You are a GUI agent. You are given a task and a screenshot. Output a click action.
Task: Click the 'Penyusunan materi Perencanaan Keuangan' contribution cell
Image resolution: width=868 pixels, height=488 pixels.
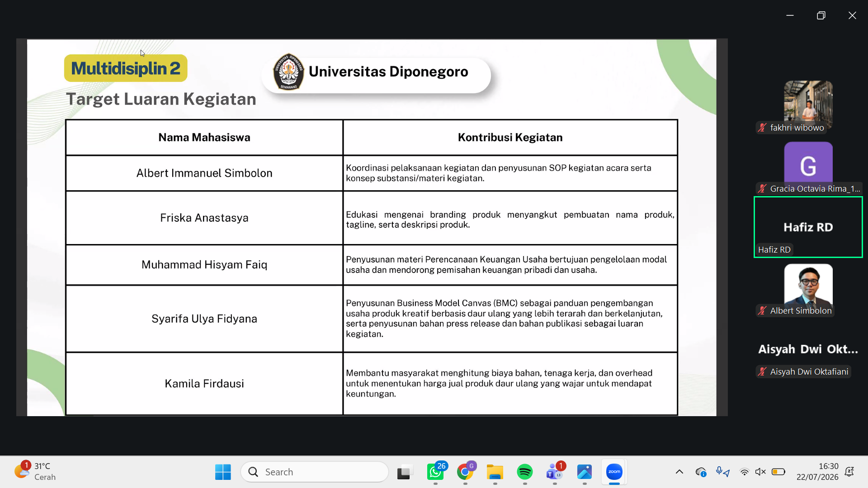click(510, 265)
